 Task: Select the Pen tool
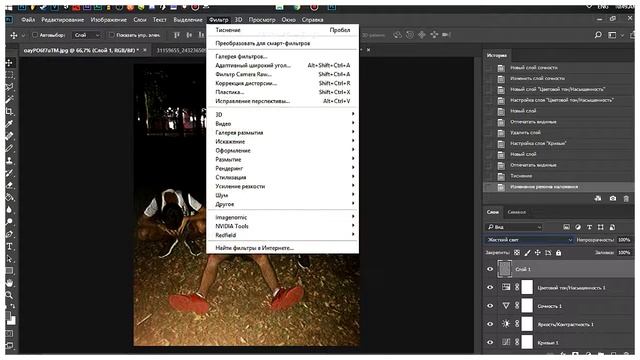point(9,234)
